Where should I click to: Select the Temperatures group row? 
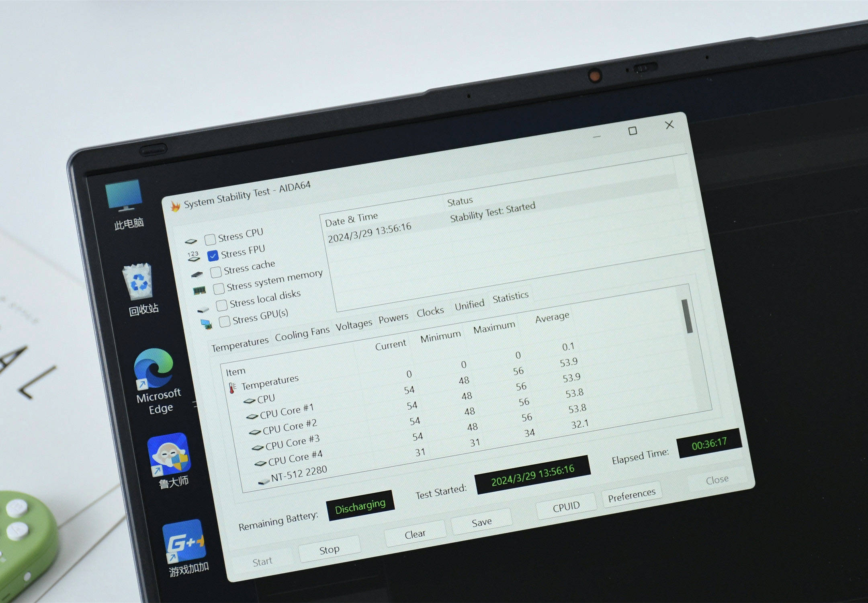[270, 382]
